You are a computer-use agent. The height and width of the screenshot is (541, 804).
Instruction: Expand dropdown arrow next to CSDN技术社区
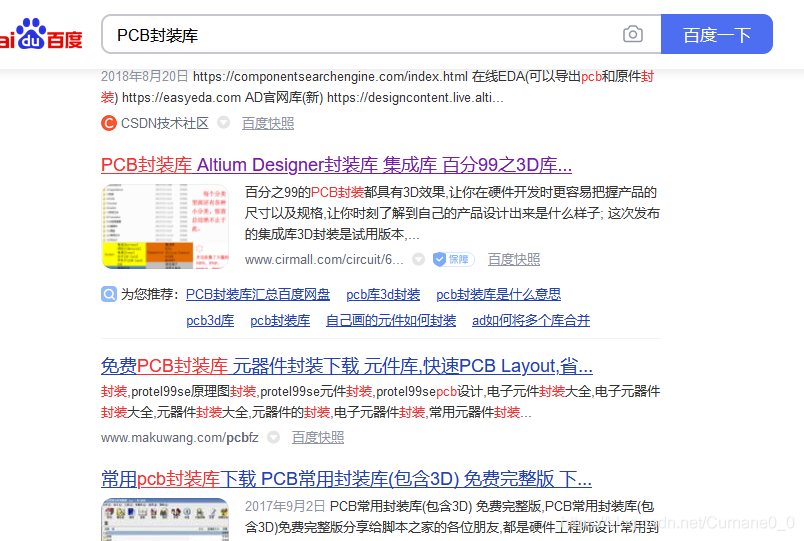tap(224, 123)
